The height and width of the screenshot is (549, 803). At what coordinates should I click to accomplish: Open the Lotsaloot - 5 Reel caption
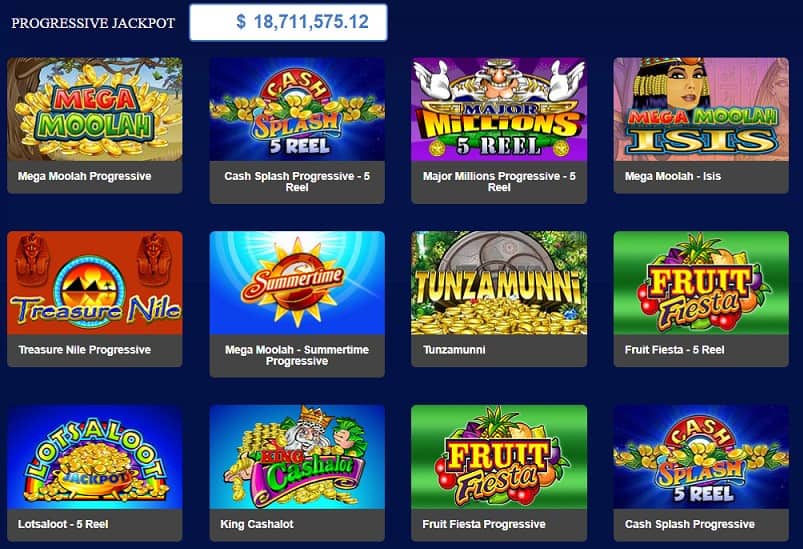coord(63,524)
